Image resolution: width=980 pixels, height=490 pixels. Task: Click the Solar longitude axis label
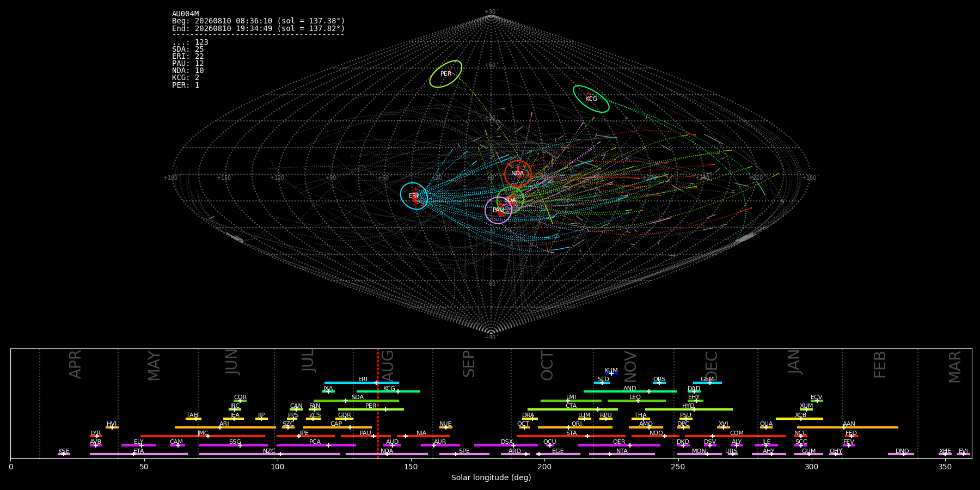491,477
